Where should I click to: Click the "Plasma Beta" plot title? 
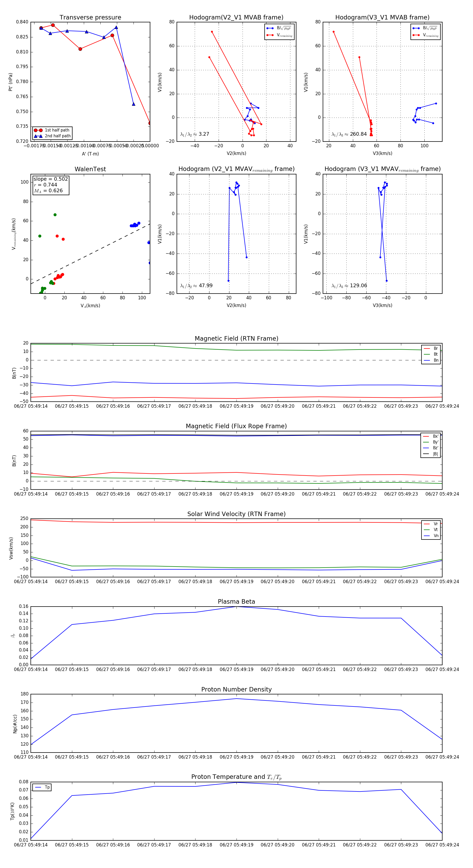pos(236,602)
